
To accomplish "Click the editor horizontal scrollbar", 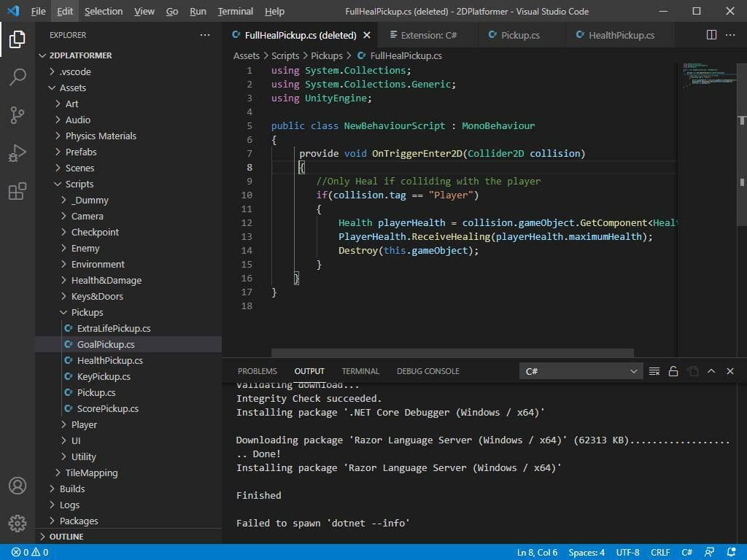I will 452,353.
